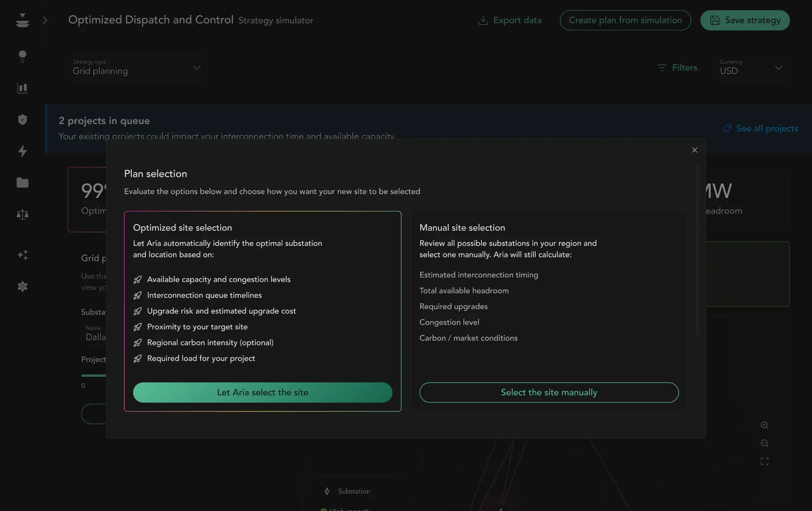
Task: Open the bar chart analytics sidebar icon
Action: (23, 88)
